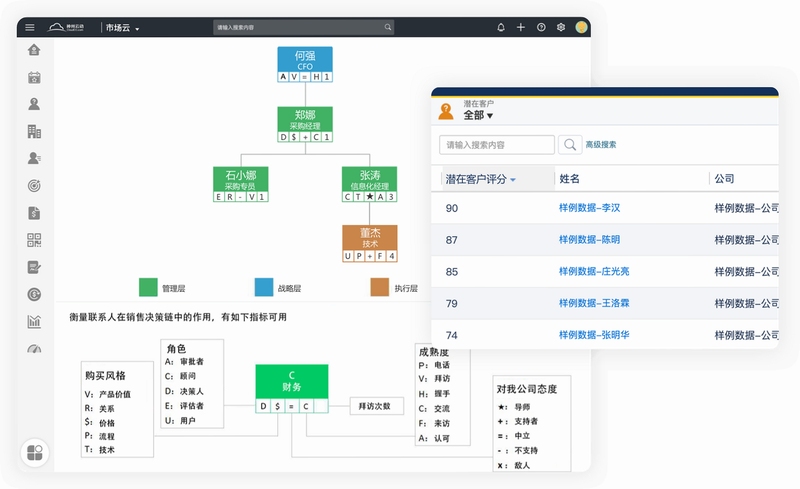800x489 pixels.
Task: Open the 高级搜索 link
Action: click(601, 145)
